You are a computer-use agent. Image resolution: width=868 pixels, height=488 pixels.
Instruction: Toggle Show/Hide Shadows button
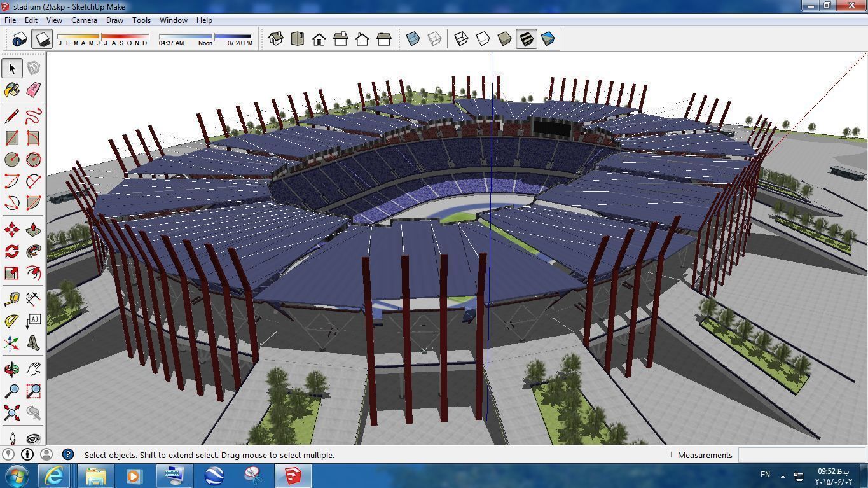(42, 39)
